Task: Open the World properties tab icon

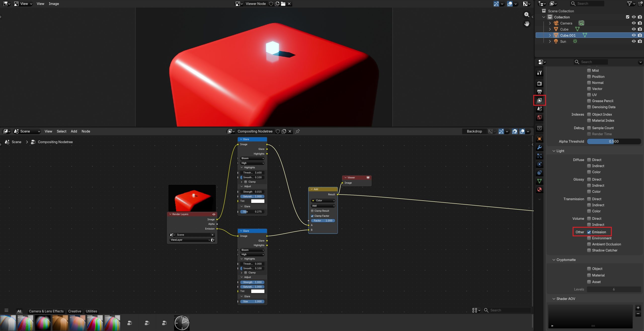Action: (540, 117)
